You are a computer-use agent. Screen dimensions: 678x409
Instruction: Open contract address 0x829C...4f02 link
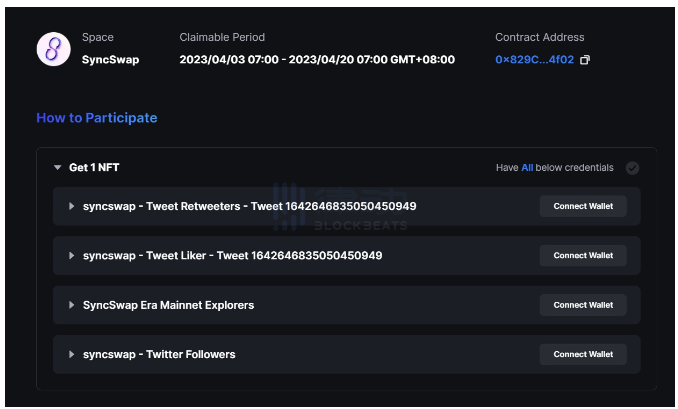point(534,60)
